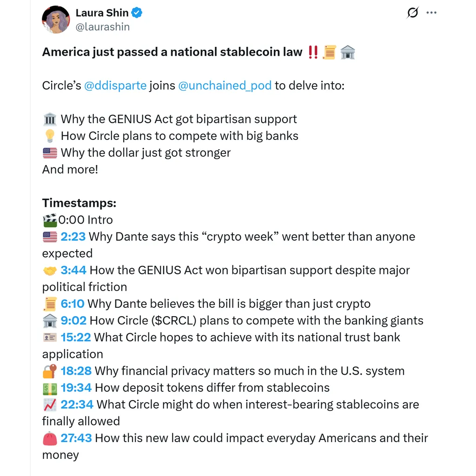Jump to the 2:23 timestamp
This screenshot has height=476, width=476.
pos(73,237)
